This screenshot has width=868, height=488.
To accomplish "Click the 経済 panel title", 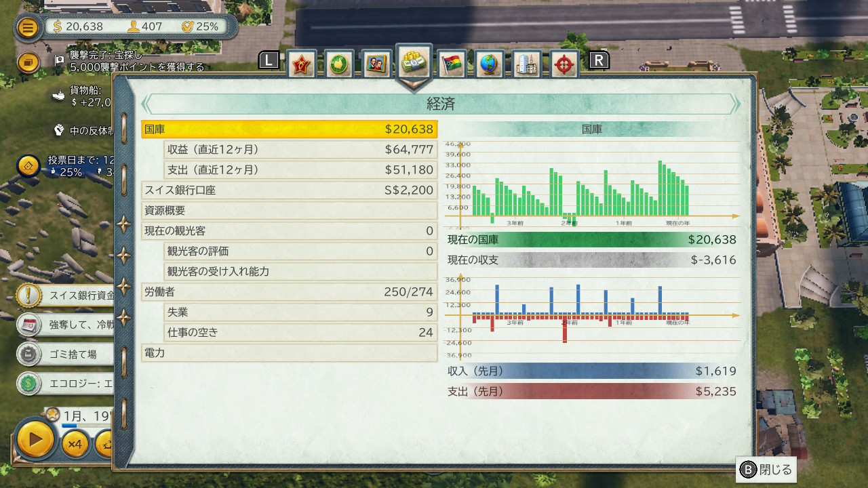I will [441, 104].
